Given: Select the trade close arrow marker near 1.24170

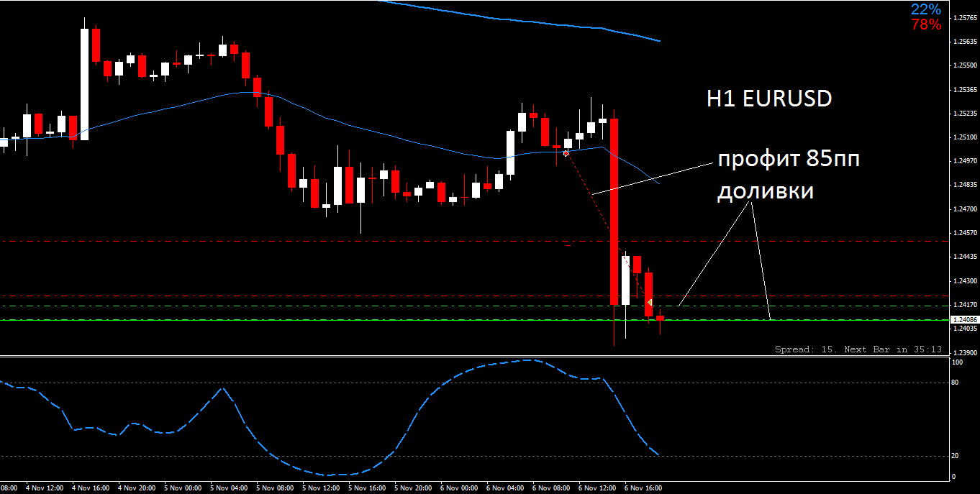Looking at the screenshot, I should [650, 303].
